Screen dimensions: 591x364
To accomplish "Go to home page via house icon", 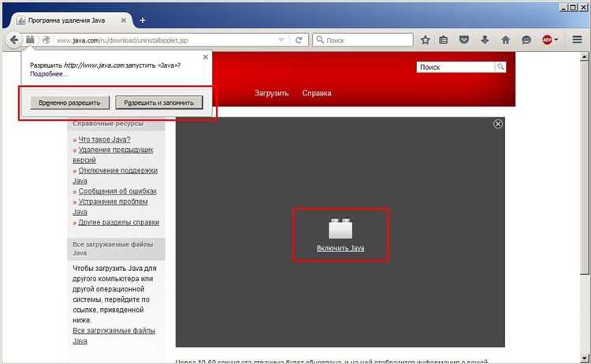I will tap(505, 39).
